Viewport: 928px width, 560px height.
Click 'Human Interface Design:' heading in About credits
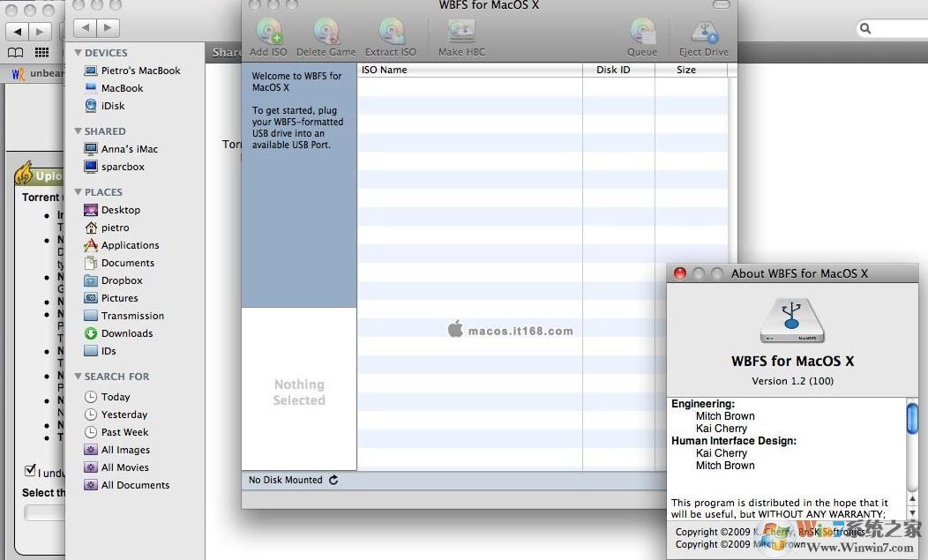click(x=734, y=441)
